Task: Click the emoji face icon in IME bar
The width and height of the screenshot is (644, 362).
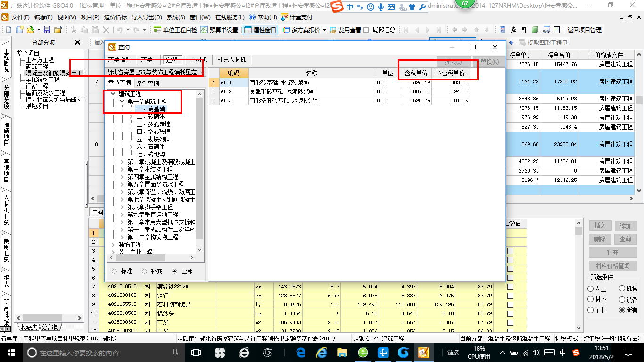Action: tap(370, 7)
